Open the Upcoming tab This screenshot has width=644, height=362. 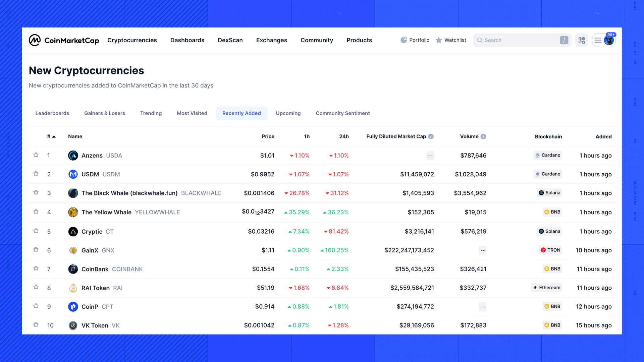coord(288,113)
